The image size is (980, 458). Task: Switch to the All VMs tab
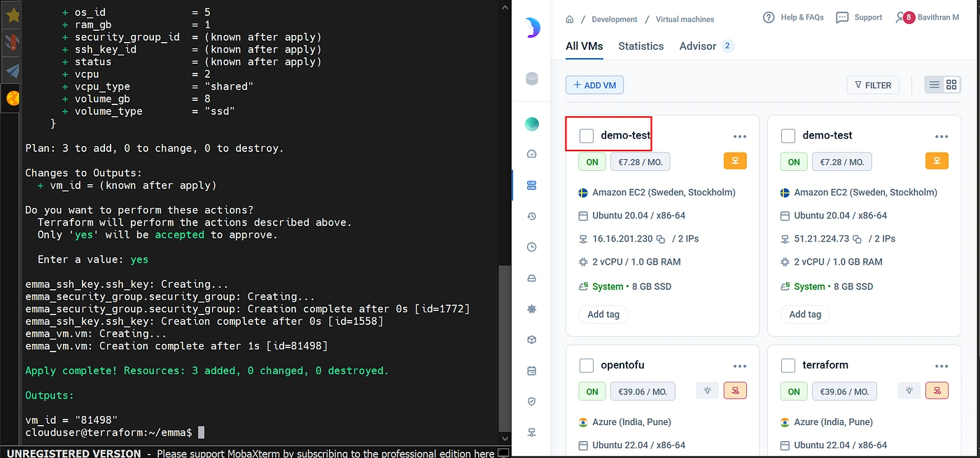(584, 46)
